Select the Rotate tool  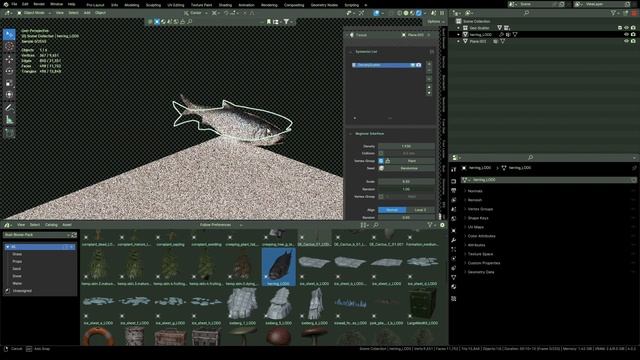pyautogui.click(x=9, y=71)
